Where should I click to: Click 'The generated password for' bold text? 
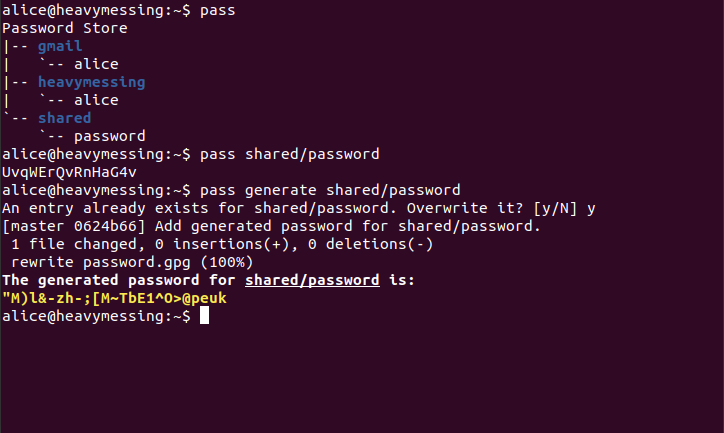(119, 280)
